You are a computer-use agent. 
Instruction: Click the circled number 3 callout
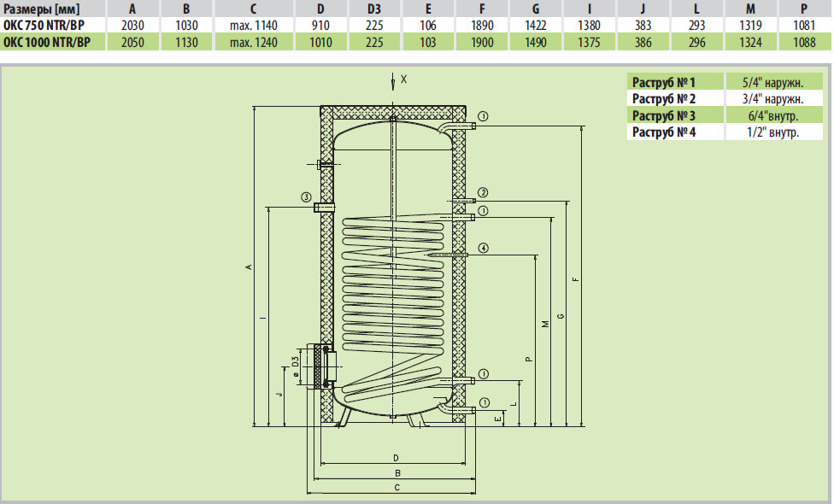click(305, 198)
